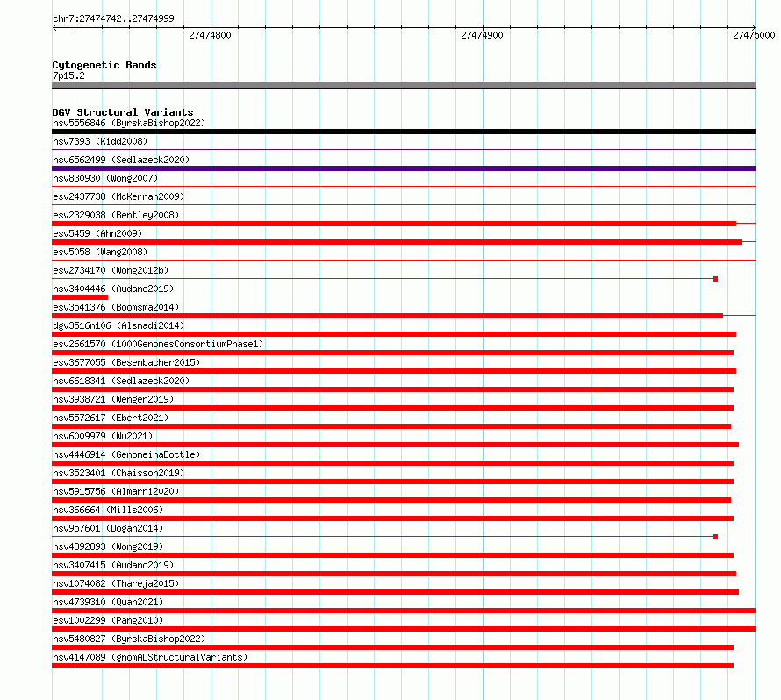Viewport: 781px width, 700px height.
Task: Open nsv6618341 (Sedlazeck2020) variant
Action: [x=121, y=381]
